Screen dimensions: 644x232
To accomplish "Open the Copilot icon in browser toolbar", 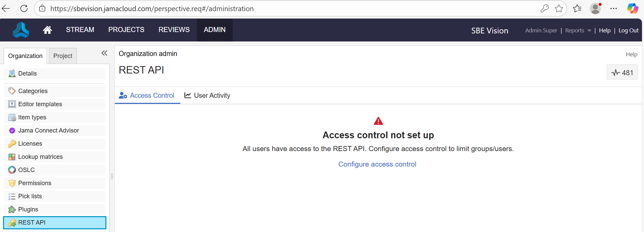I will 633,9.
